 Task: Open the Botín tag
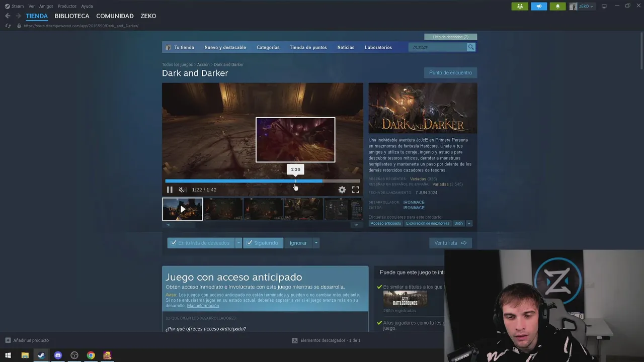[x=458, y=223]
